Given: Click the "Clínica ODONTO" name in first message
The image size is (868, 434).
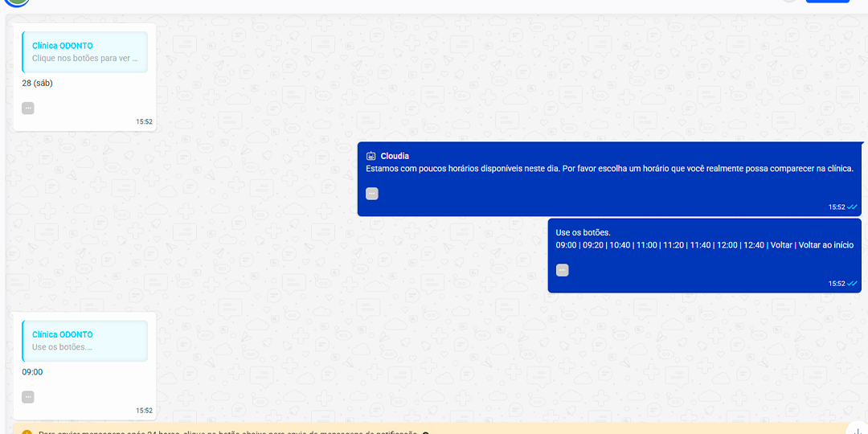Looking at the screenshot, I should (62, 46).
